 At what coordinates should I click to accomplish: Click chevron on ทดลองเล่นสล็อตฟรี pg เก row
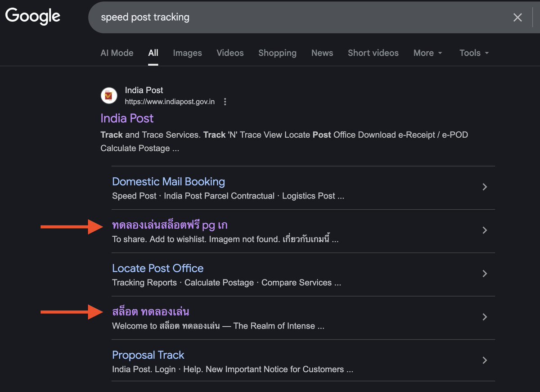tap(485, 230)
